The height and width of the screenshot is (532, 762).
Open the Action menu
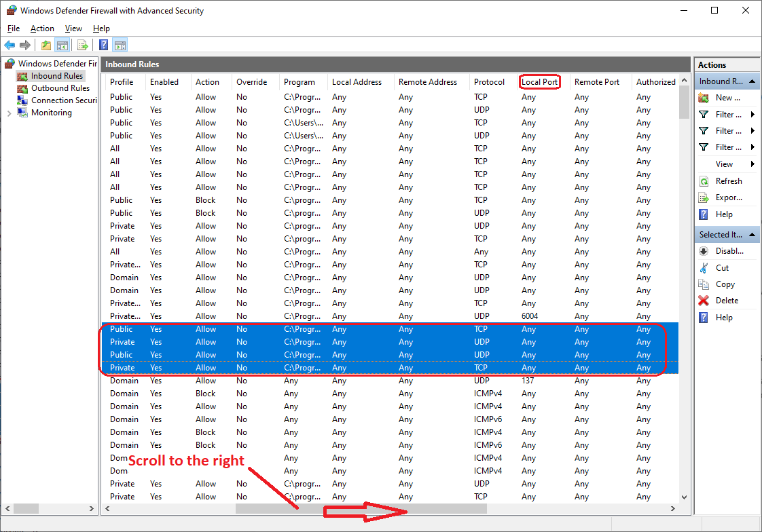point(42,28)
